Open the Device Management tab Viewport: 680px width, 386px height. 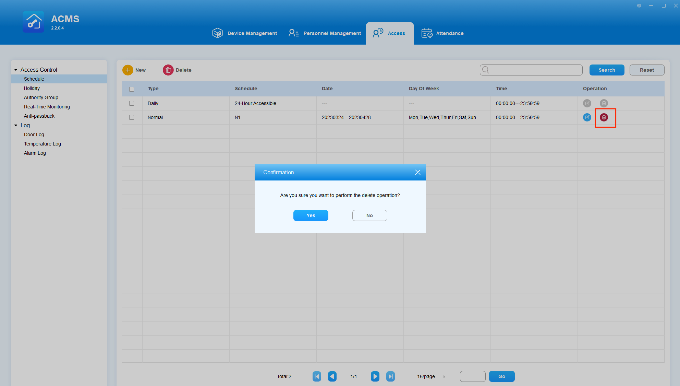coord(244,33)
